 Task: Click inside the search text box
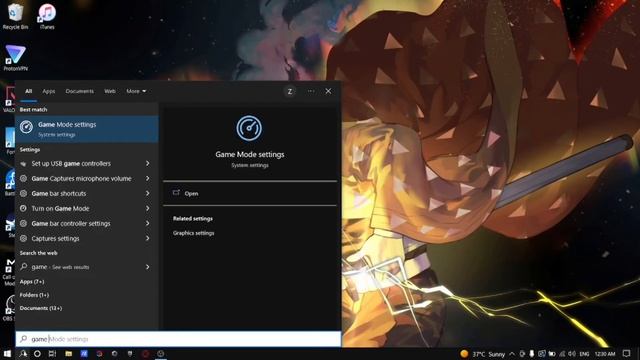point(178,339)
